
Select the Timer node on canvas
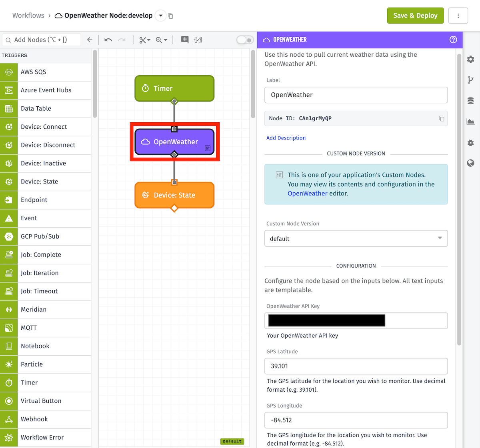[x=174, y=88]
